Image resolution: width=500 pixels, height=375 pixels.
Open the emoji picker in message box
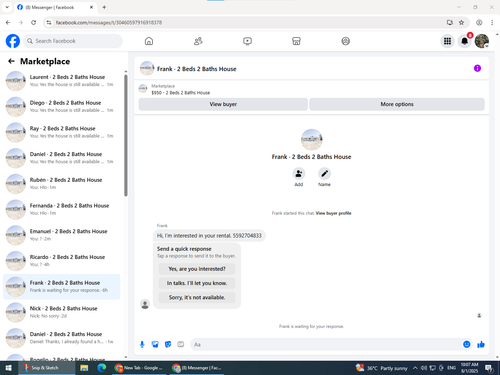pyautogui.click(x=467, y=344)
